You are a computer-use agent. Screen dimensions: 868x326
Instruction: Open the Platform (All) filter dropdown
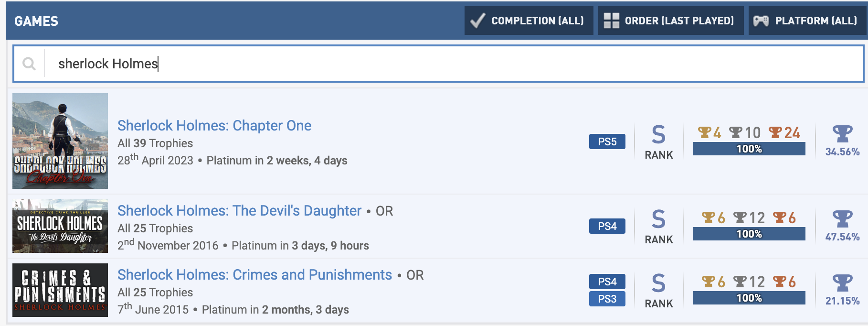click(x=808, y=21)
